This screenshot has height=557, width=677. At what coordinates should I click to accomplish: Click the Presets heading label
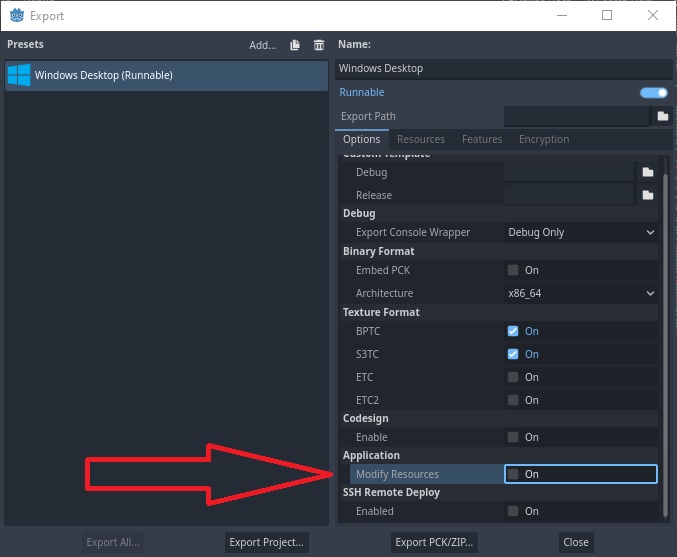click(25, 44)
